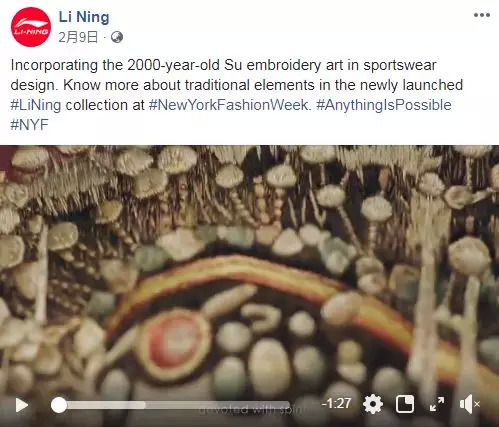This screenshot has height=427, width=499.
Task: Click the public globe privacy icon
Action: point(117,37)
